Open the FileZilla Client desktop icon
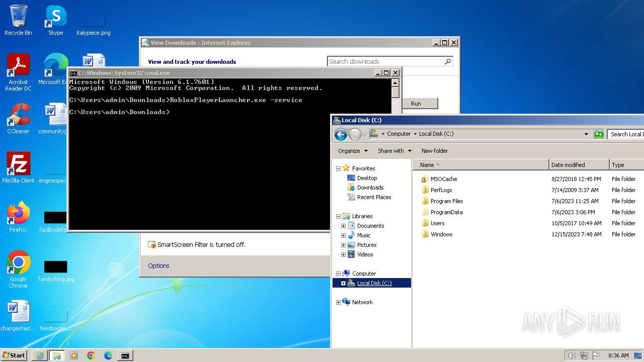Screen dimensions: 644x362 (x=18, y=168)
